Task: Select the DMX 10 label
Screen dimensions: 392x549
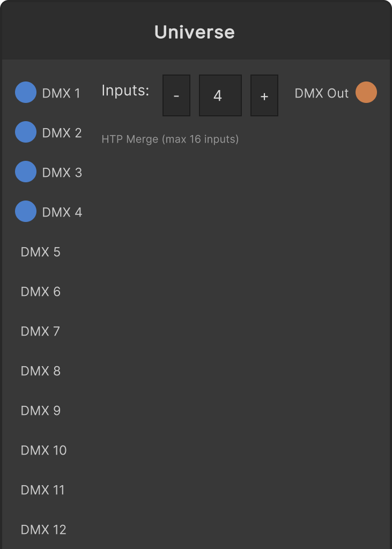Action: pyautogui.click(x=43, y=450)
